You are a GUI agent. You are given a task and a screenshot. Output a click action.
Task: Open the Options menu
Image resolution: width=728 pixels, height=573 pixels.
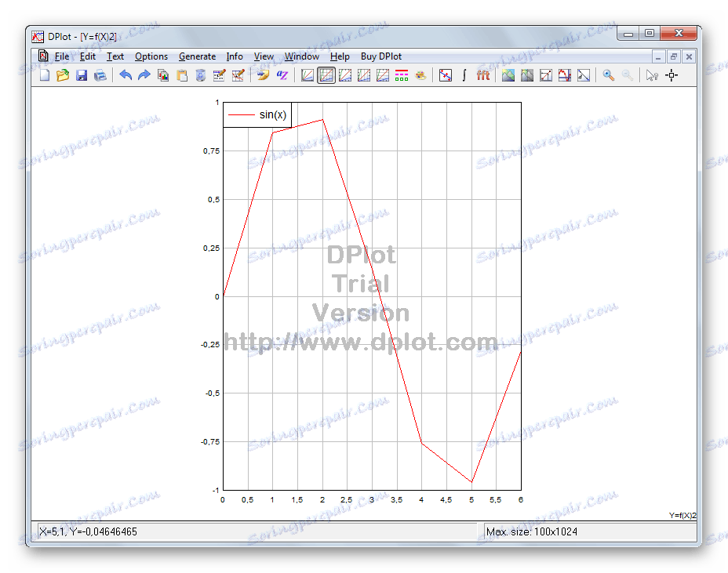(x=151, y=56)
